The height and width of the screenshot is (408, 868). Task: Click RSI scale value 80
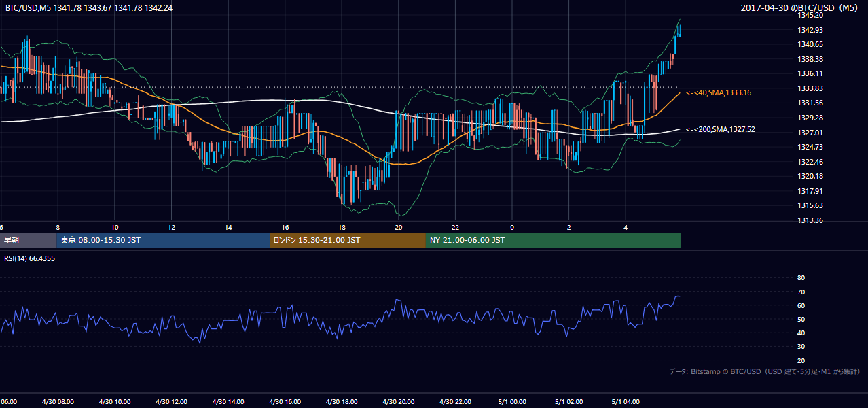tap(801, 278)
